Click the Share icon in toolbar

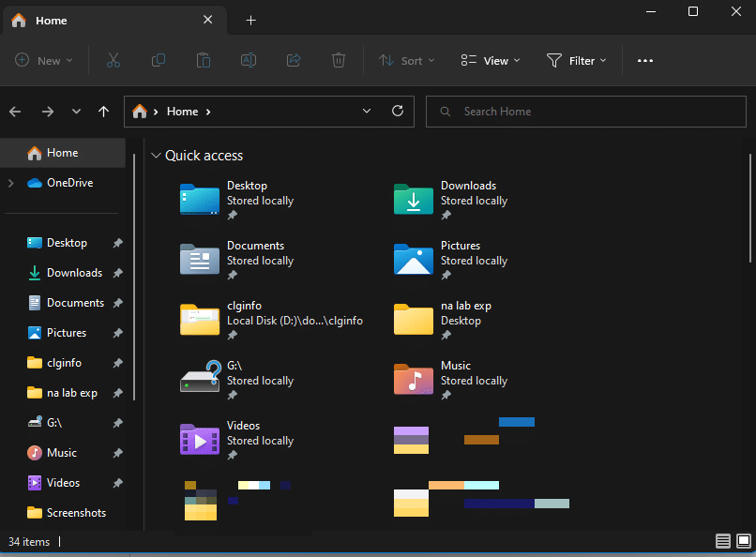coord(294,61)
